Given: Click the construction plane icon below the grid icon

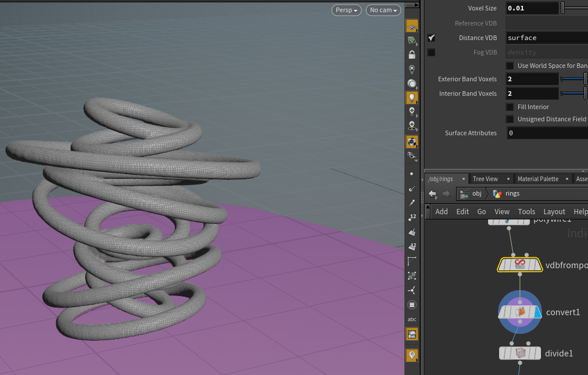Looking at the screenshot, I should click(x=412, y=40).
